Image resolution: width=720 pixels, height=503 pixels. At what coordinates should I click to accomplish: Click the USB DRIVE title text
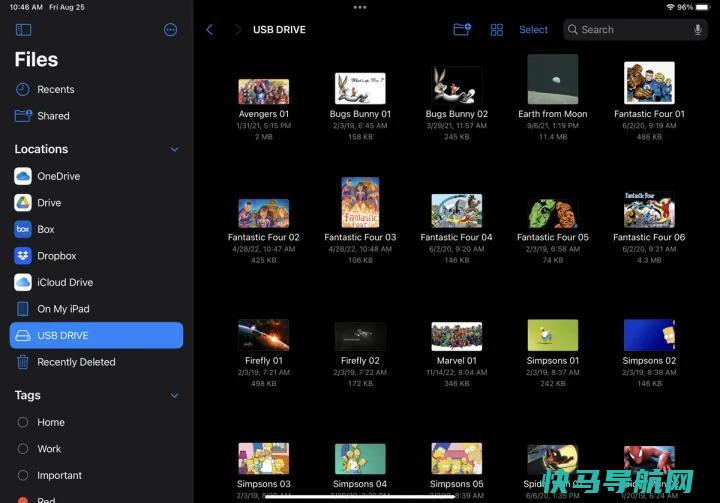tap(279, 30)
